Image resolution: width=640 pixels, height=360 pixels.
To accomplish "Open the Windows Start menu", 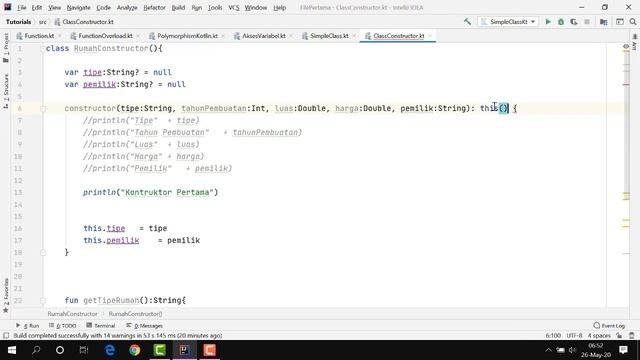I will coord(12,350).
